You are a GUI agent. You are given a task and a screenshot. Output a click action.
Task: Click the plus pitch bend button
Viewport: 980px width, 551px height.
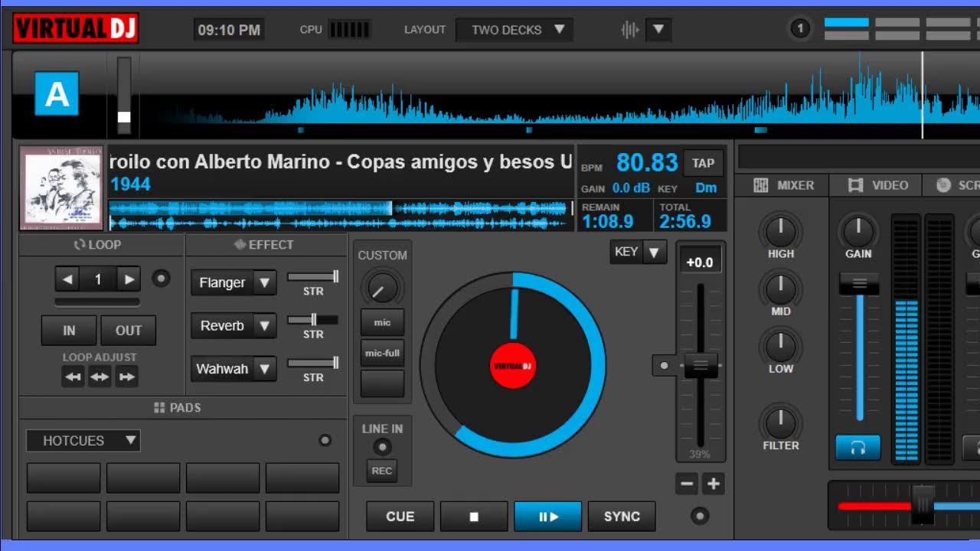tap(714, 484)
